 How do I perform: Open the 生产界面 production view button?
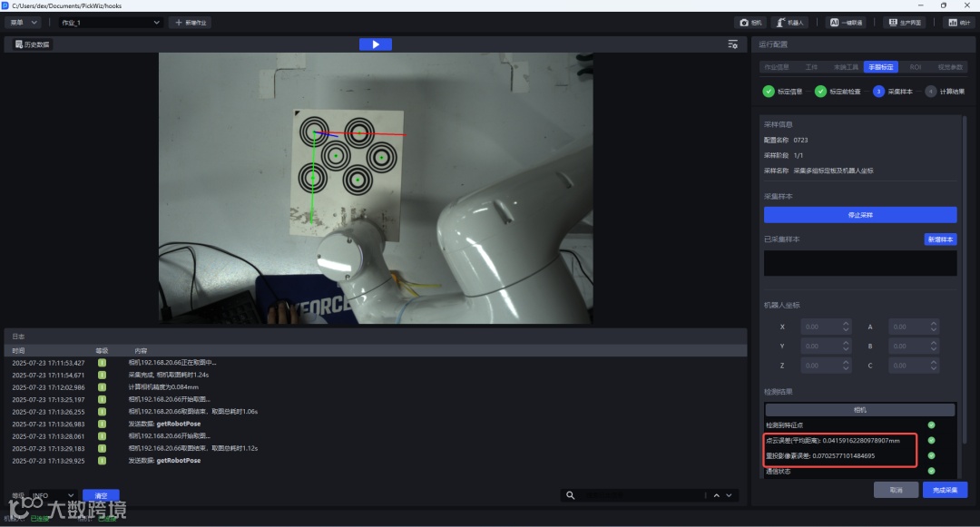[905, 23]
